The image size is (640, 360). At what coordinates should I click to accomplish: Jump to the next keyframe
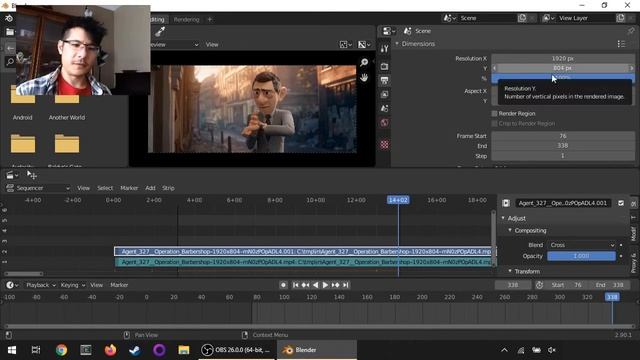point(336,285)
